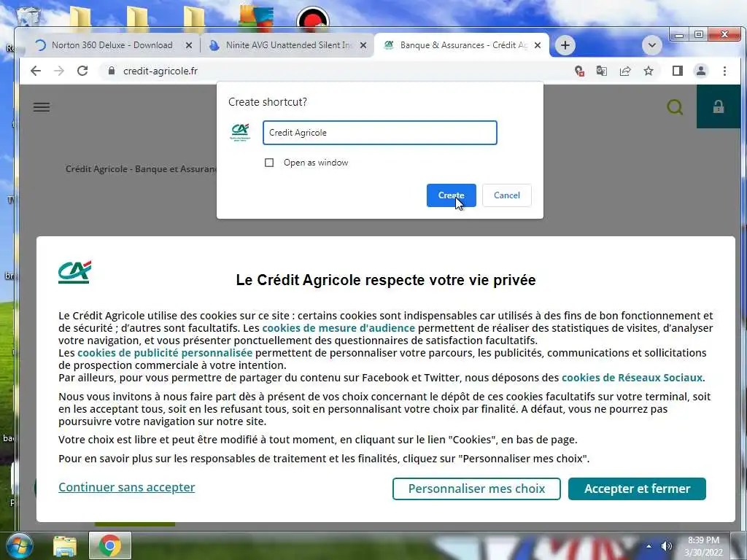Open cookies de Réseaux Sociaux link

[632, 378]
